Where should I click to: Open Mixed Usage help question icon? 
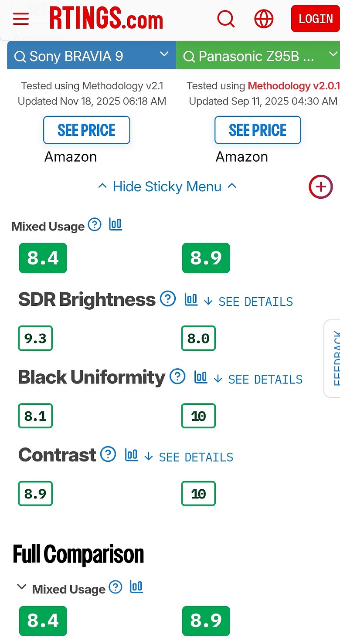(95, 225)
